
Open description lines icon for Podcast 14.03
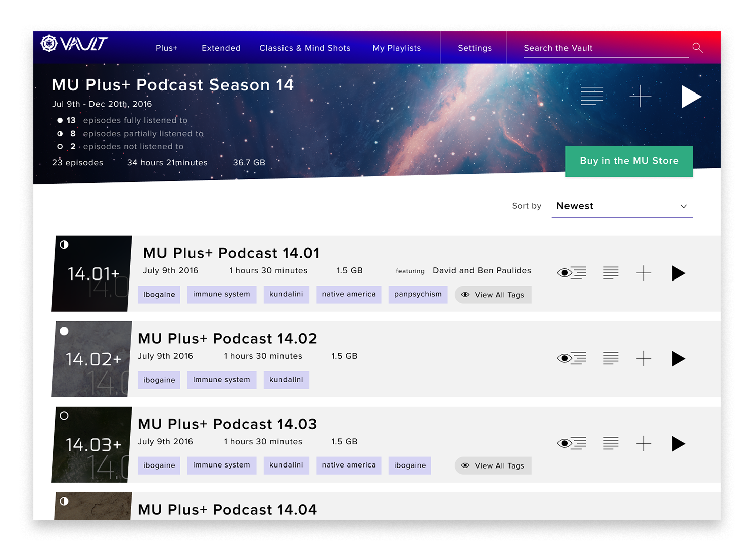611,443
